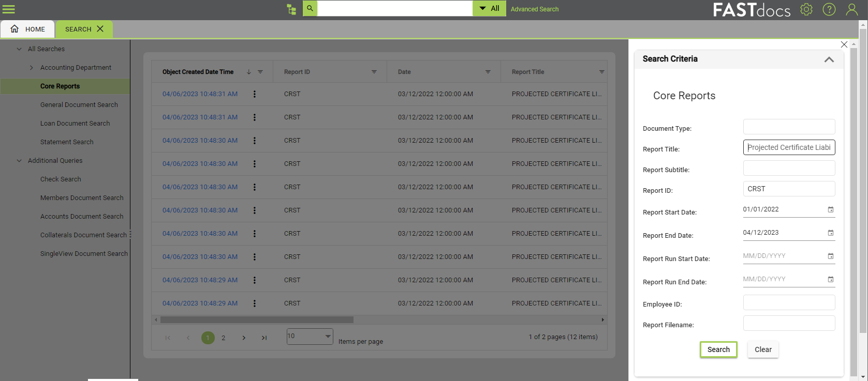Image resolution: width=868 pixels, height=381 pixels.
Task: Open the user profile icon
Action: [x=851, y=9]
